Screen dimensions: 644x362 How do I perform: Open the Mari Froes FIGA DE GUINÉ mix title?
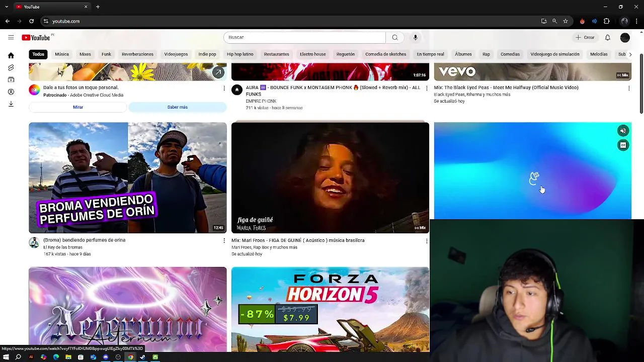pyautogui.click(x=298, y=240)
